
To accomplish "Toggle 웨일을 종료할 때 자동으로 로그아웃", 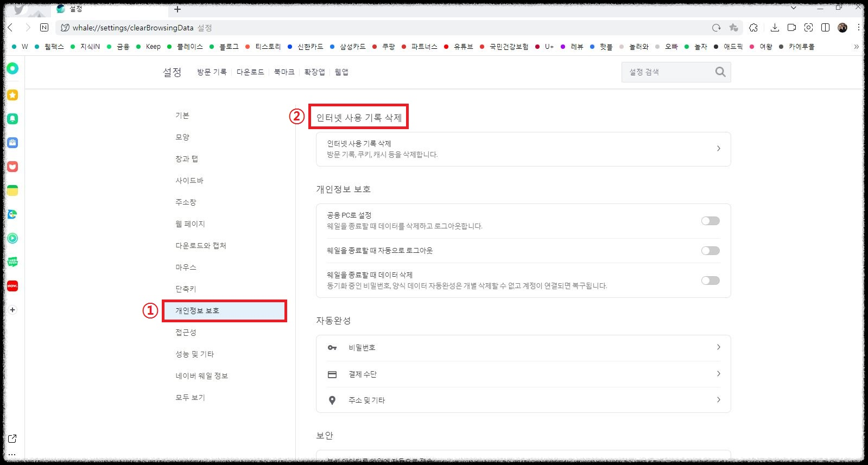I will [x=710, y=251].
